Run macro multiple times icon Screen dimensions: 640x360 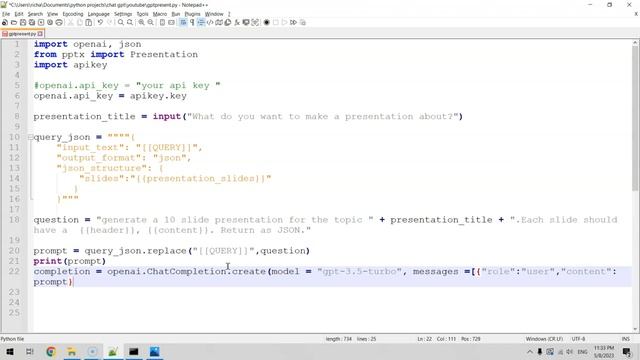click(293, 22)
